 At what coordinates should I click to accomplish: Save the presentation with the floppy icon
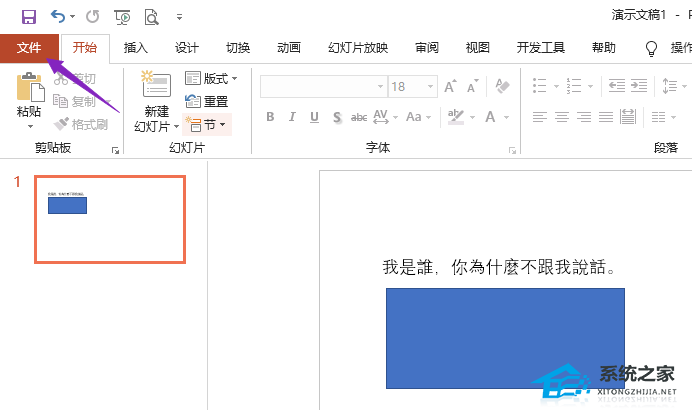click(29, 17)
